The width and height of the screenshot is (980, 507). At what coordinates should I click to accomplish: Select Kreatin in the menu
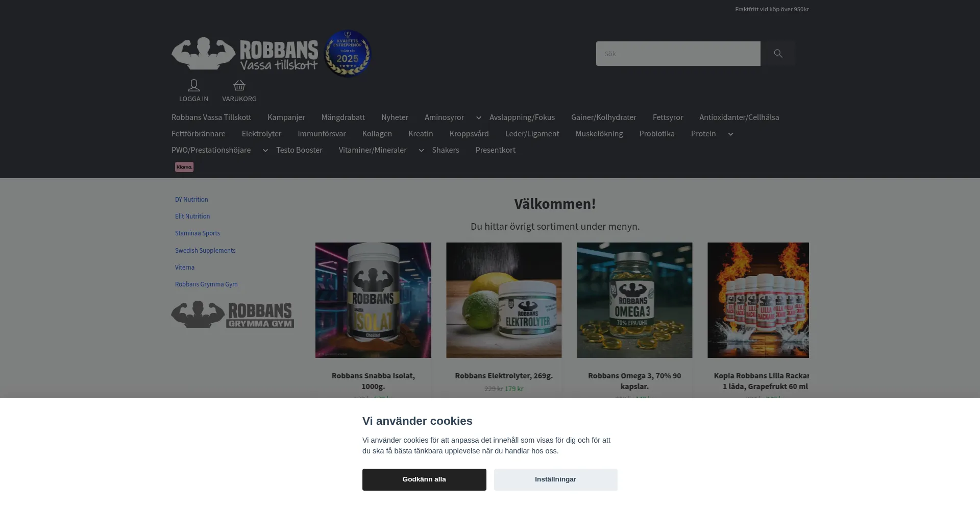pyautogui.click(x=421, y=134)
